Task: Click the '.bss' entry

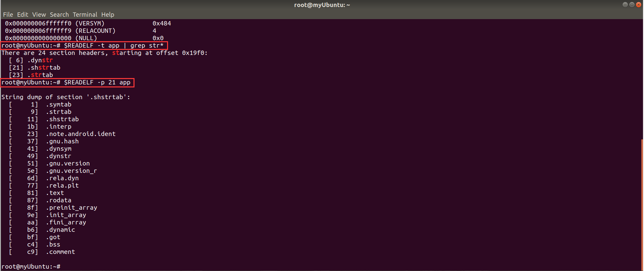Action: coord(53,245)
